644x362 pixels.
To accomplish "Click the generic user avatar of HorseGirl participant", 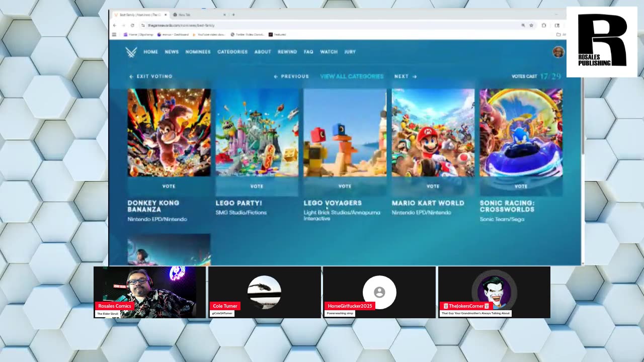I will (x=379, y=292).
